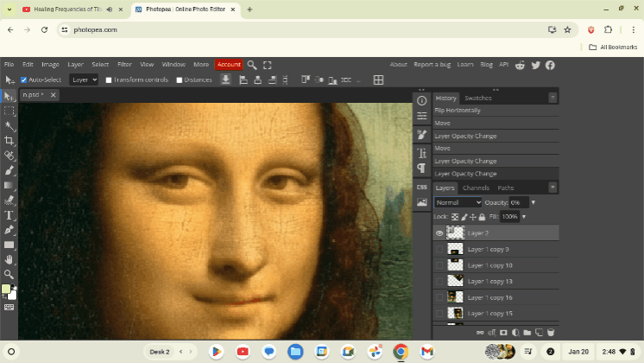
Task: Click the red Account button
Action: click(229, 65)
